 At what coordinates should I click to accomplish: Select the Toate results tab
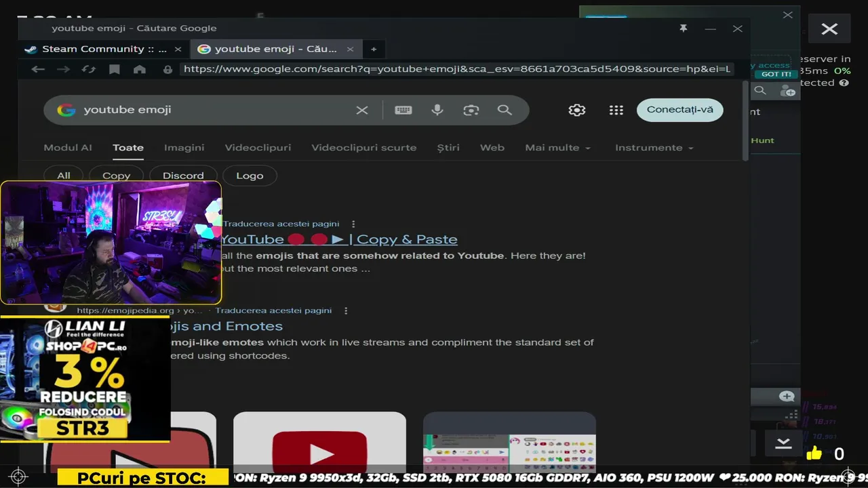[128, 147]
